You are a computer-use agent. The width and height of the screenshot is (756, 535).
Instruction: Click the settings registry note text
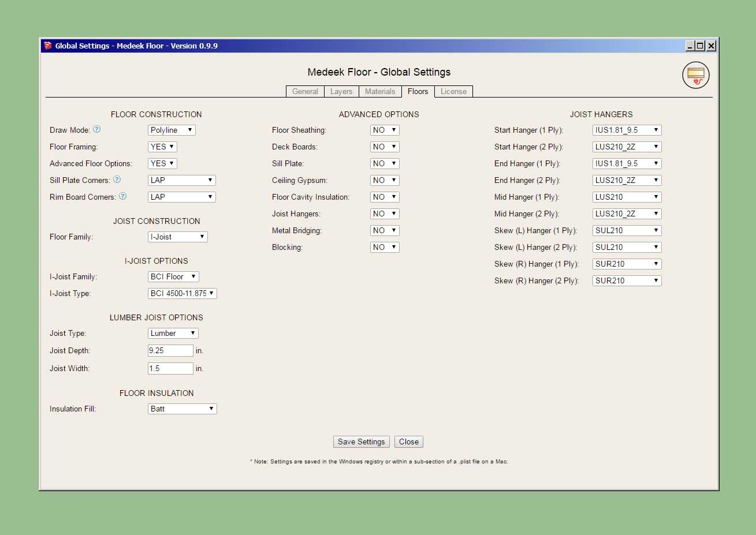[x=379, y=462]
